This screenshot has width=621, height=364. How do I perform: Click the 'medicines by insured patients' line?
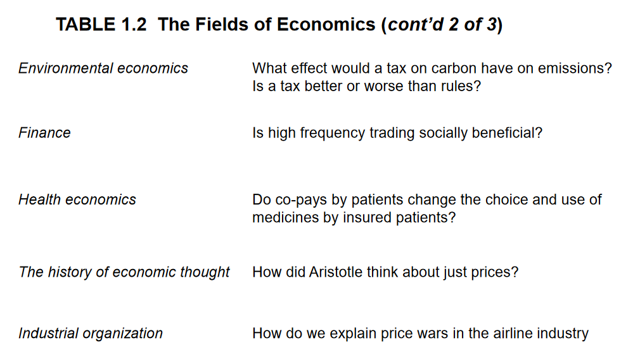pyautogui.click(x=354, y=218)
